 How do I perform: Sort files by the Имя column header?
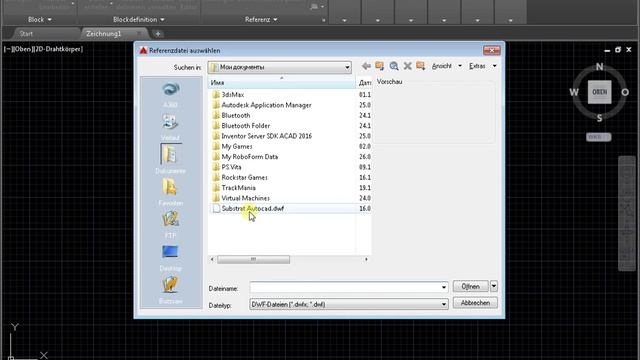(x=282, y=82)
